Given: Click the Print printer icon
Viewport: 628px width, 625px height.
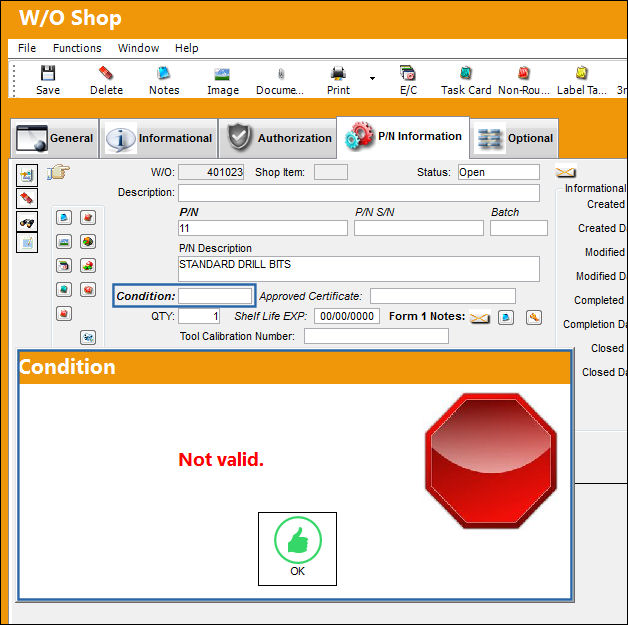Looking at the screenshot, I should click(338, 74).
